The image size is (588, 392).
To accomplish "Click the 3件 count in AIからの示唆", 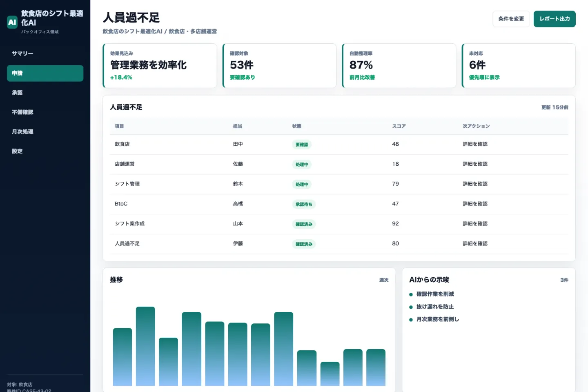I will click(564, 280).
